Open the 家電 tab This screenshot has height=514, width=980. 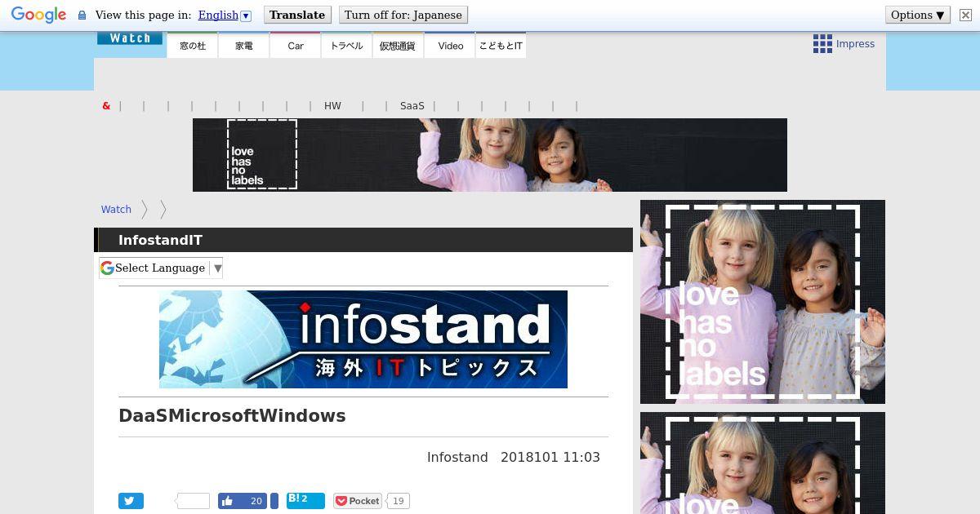pos(244,45)
